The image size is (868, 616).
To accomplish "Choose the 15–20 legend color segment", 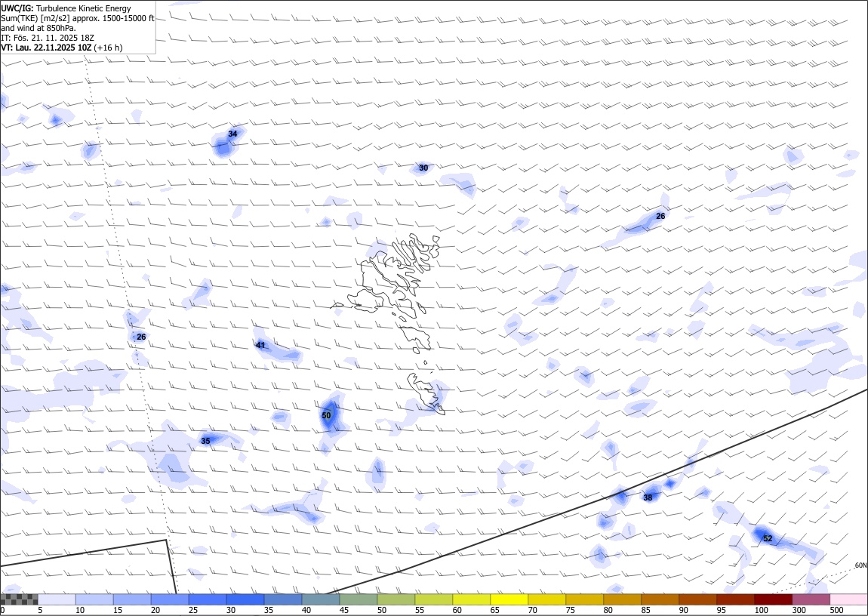I will pos(132,599).
